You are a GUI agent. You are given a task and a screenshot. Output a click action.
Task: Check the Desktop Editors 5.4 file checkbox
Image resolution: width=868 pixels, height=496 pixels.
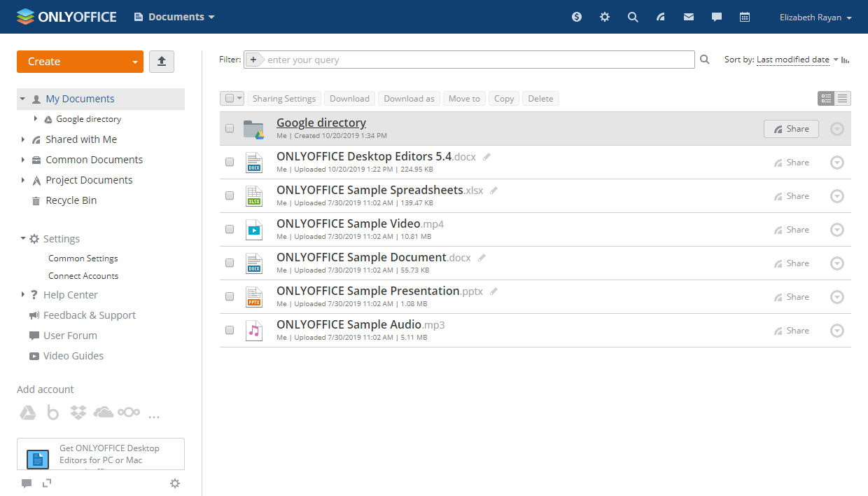pyautogui.click(x=230, y=163)
